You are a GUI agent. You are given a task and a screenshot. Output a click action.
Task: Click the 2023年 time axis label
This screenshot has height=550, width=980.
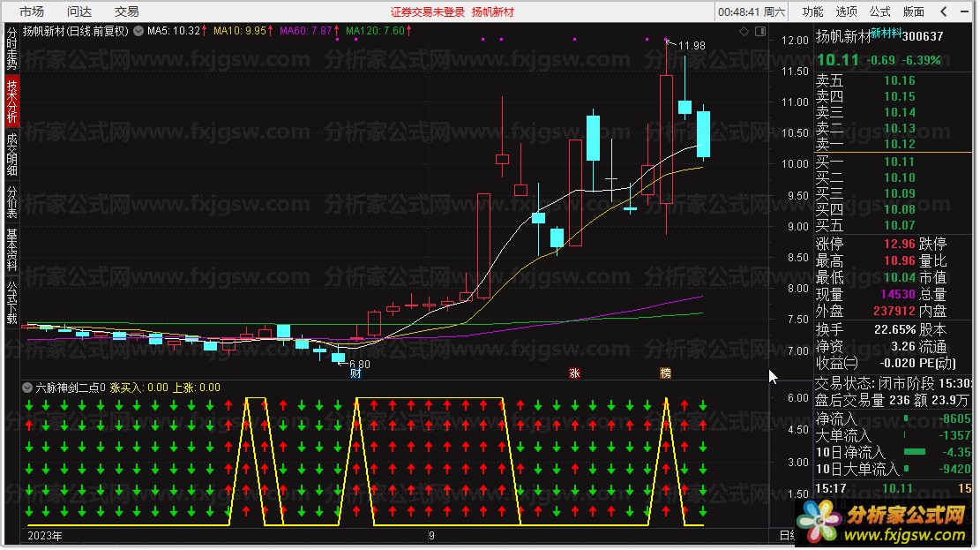(x=45, y=537)
